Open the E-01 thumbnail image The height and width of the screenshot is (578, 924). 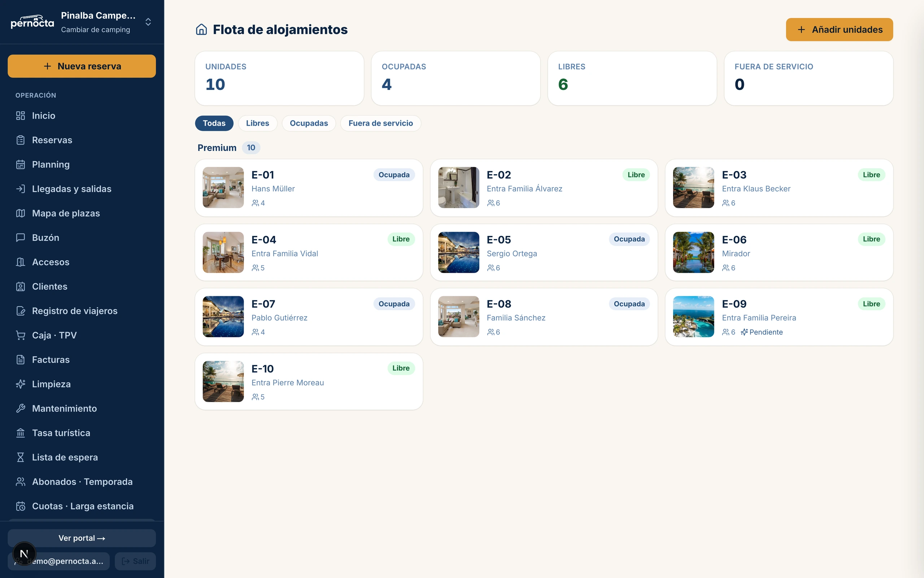tap(223, 187)
